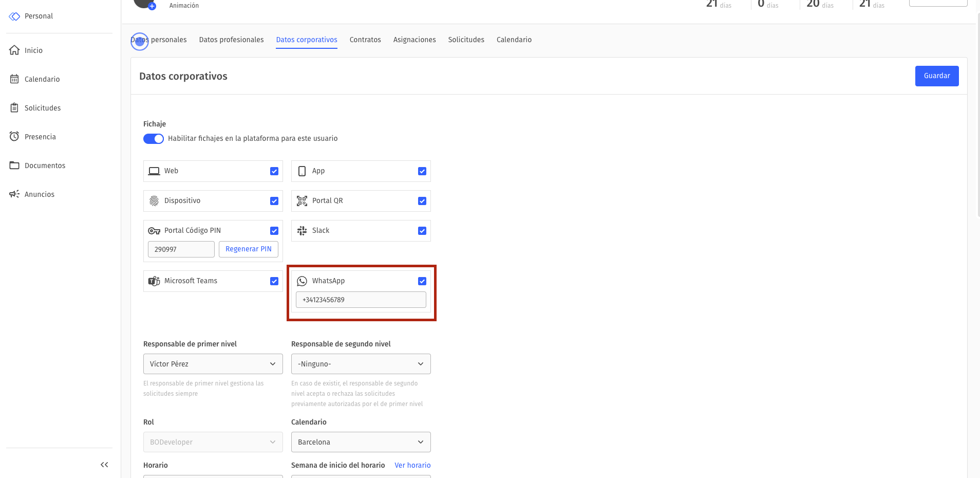Click the WhatsApp logo icon
The image size is (980, 478).
[302, 281]
